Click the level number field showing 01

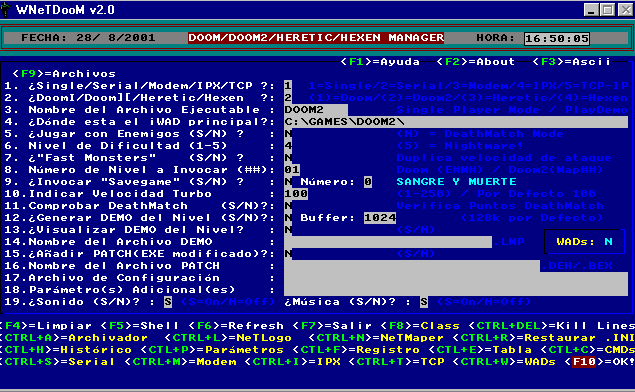pyautogui.click(x=292, y=170)
